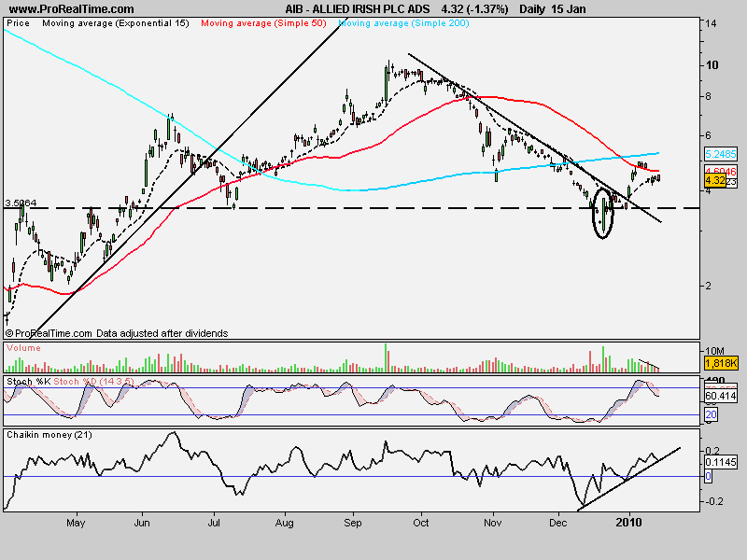747x560 pixels.
Task: Click the 6 price axis label
Action: (709, 135)
